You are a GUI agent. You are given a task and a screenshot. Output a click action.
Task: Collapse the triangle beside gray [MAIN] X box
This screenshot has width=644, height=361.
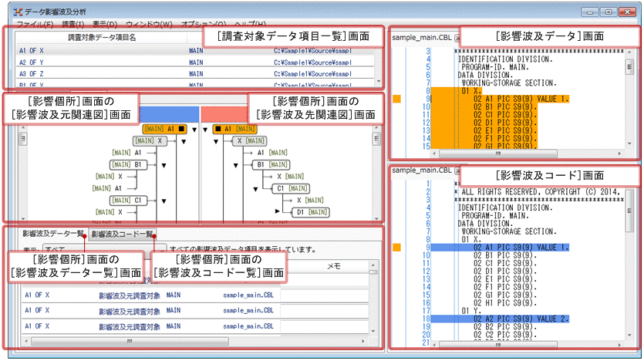pyautogui.click(x=184, y=142)
